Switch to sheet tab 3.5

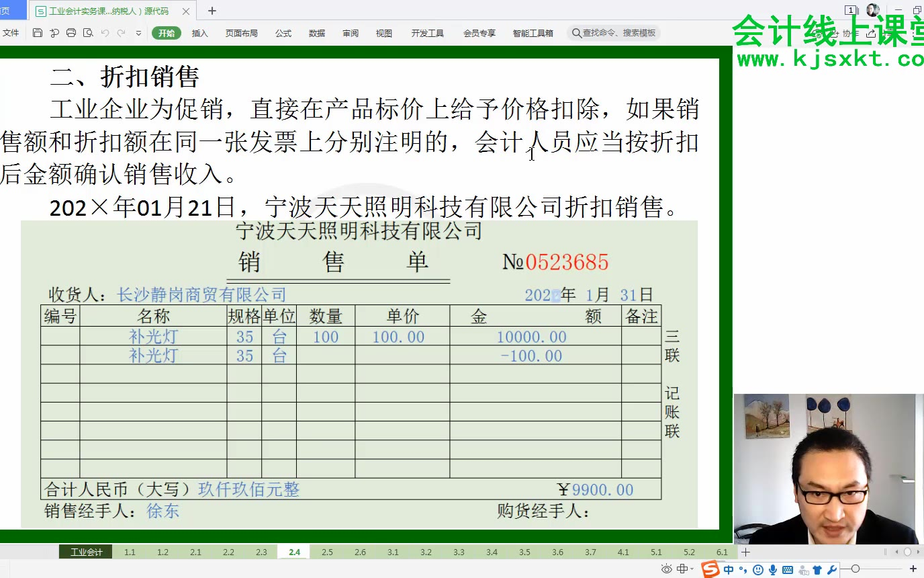(x=524, y=552)
